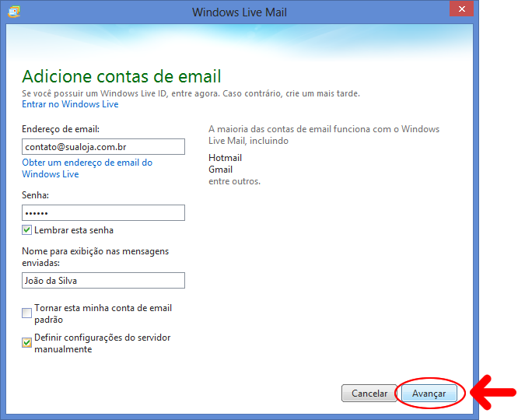Image resolution: width=518 pixels, height=420 pixels.
Task: Click the Windows Live Mail title bar icon
Action: (x=14, y=12)
